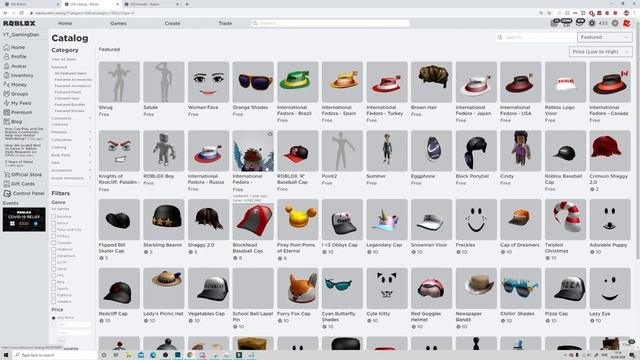Open the Control Panel sidebar icon
Image resolution: width=640 pixels, height=360 pixels.
[x=7, y=193]
